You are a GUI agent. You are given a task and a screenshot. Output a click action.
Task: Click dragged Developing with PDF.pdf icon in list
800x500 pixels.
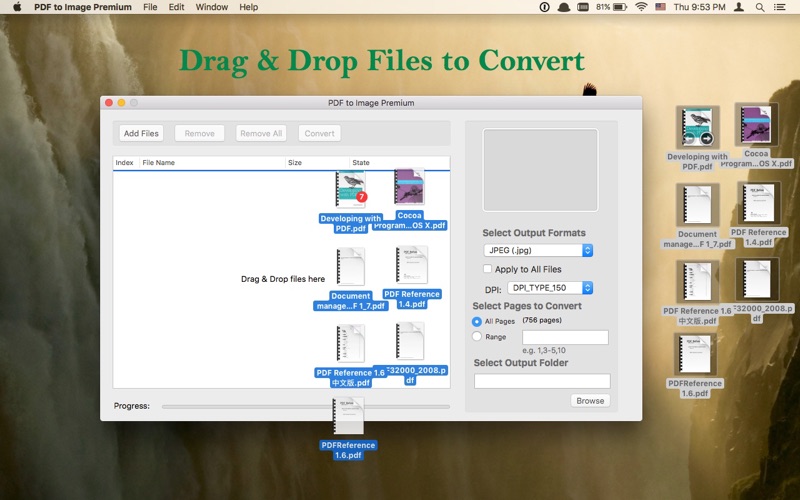tap(351, 190)
